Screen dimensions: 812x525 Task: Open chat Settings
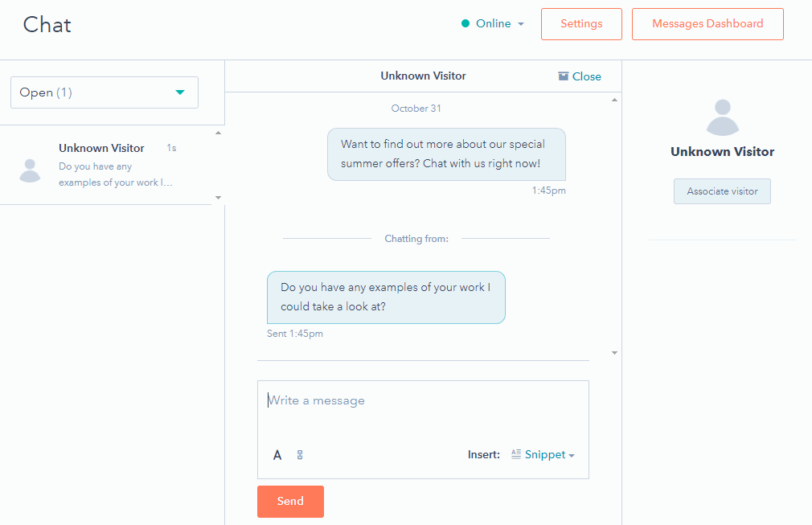click(x=581, y=24)
